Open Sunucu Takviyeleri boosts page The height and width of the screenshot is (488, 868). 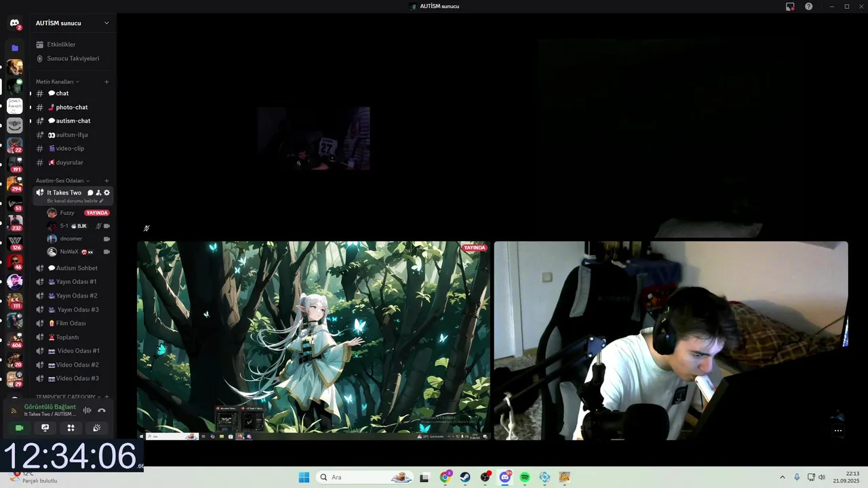[73, 58]
